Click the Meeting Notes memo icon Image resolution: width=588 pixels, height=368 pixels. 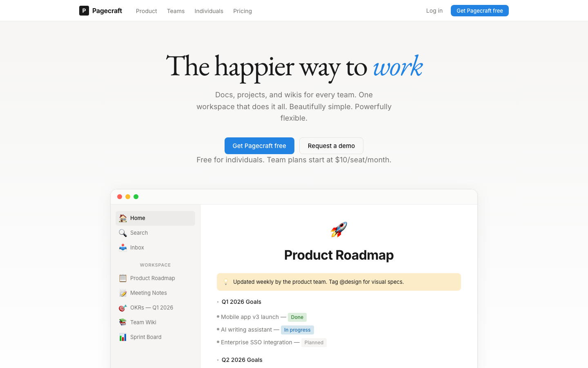123,293
